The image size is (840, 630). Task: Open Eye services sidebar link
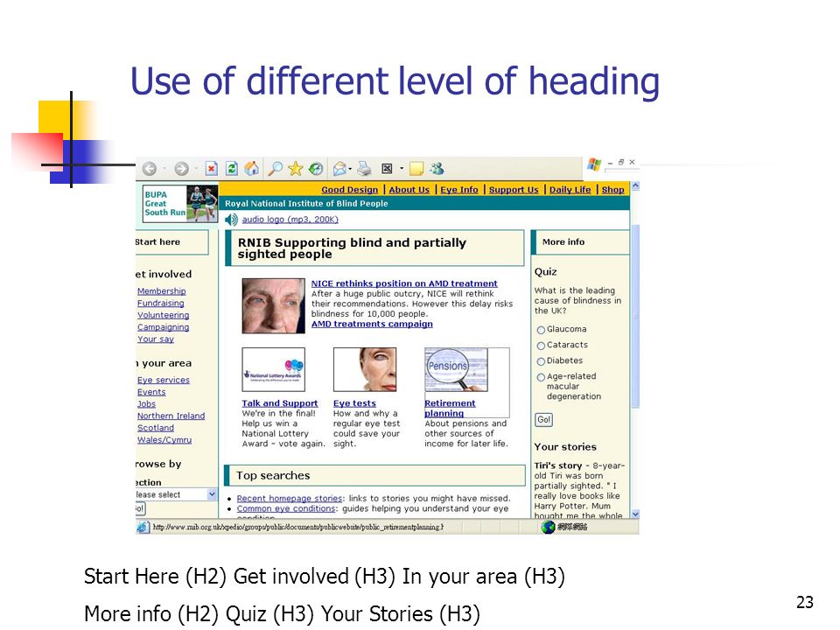[x=164, y=380]
